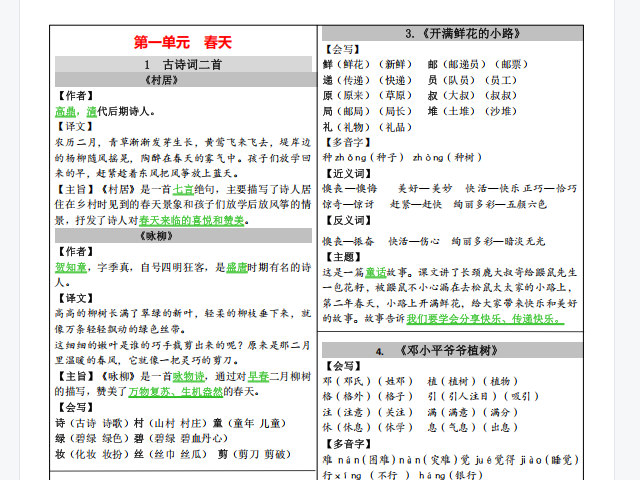Click the green underlined name 高鼎
This screenshot has width=640, height=480.
[x=65, y=111]
